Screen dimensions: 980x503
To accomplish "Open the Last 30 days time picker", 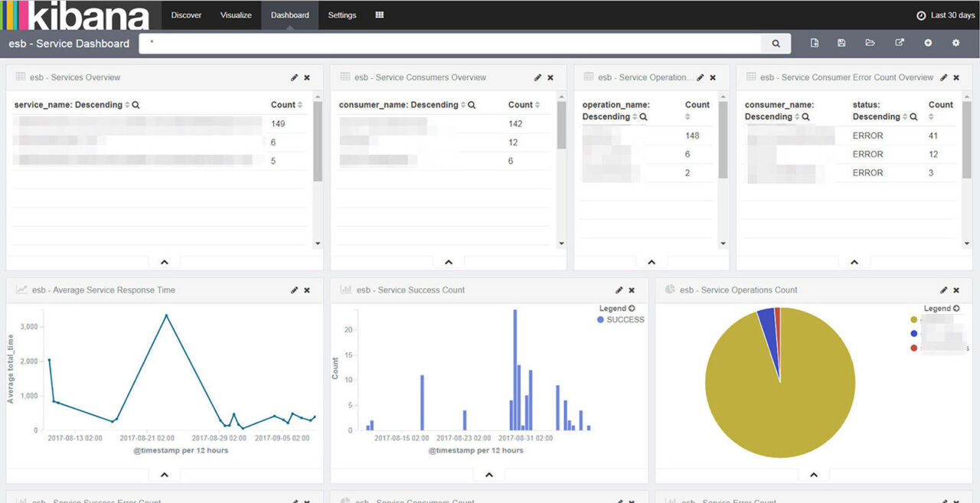I will 946,15.
